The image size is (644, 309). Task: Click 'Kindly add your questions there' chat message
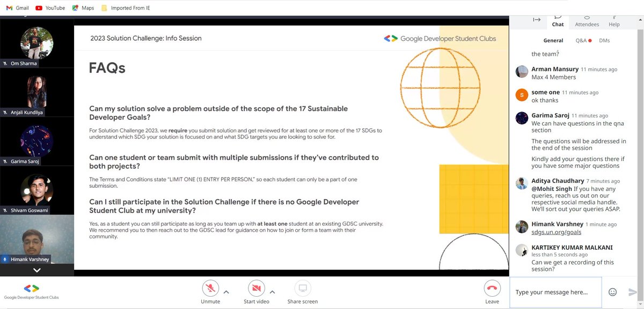[x=578, y=163]
